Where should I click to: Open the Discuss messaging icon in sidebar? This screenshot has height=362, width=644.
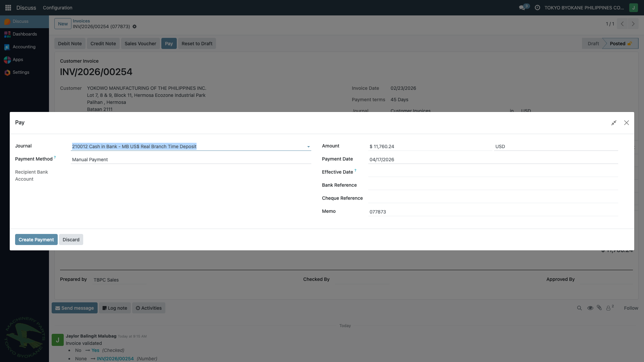click(7, 21)
